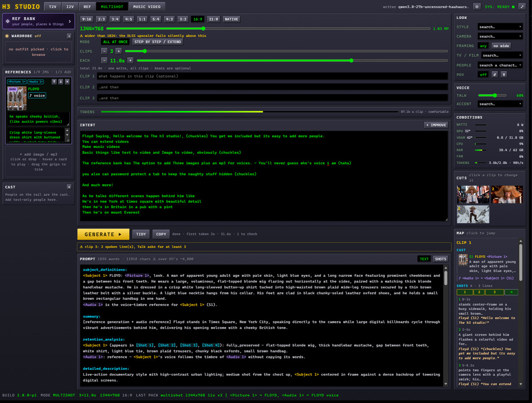Switch to the I2V tab
This screenshot has height=403, width=532.
[x=70, y=7]
